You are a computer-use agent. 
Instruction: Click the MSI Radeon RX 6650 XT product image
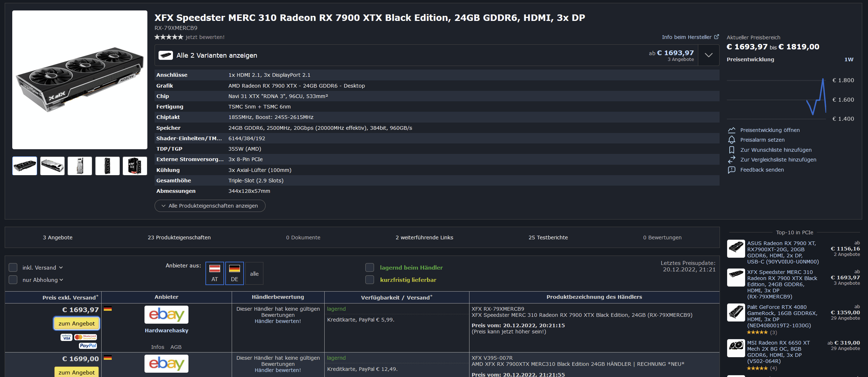pyautogui.click(x=736, y=348)
